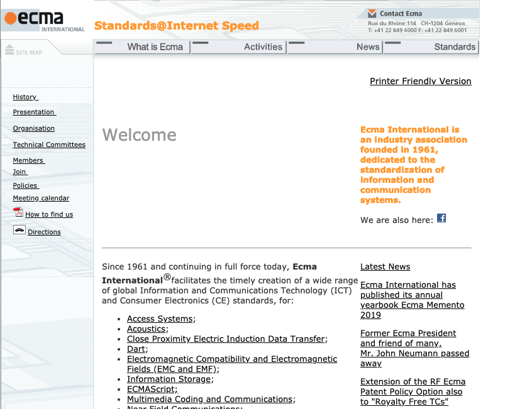
Task: Open the Dart link
Action: 136,349
